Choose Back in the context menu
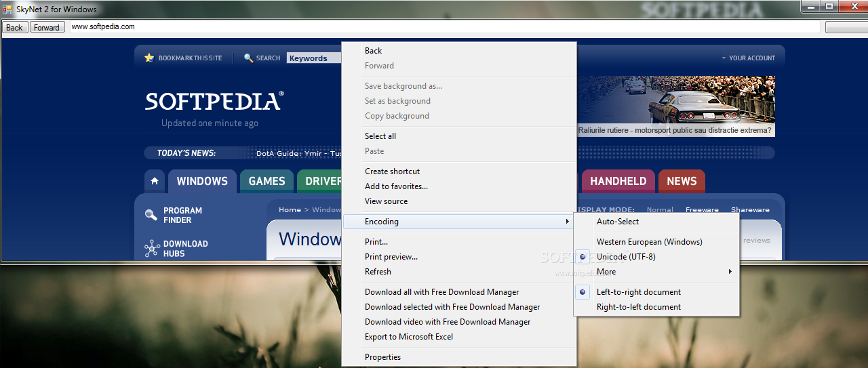 459,51
